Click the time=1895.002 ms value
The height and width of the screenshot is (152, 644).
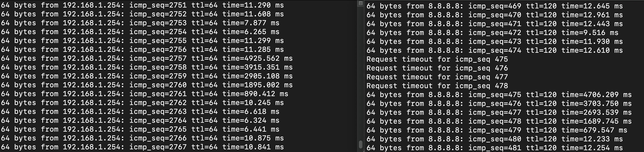(x=257, y=85)
